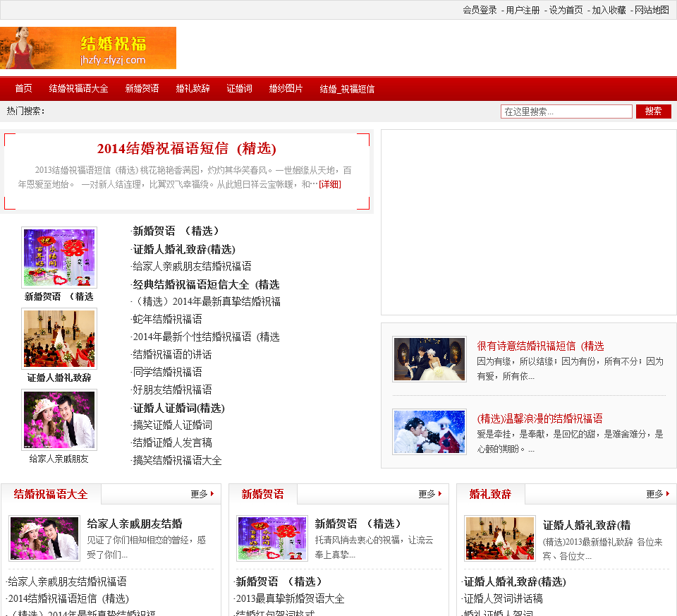Click 更多 arrow in 婚礼致辞 section
This screenshot has width=677, height=616.
[658, 494]
